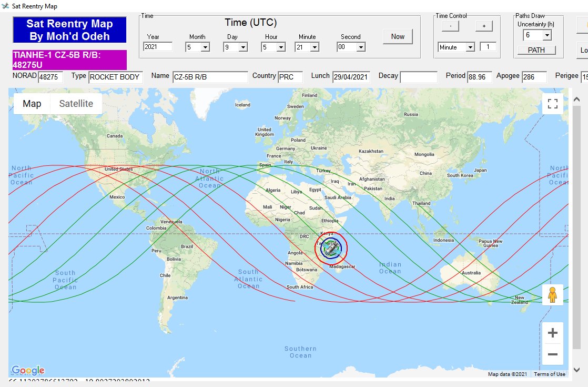
Task: Open the Second dropdown
Action: [x=361, y=47]
